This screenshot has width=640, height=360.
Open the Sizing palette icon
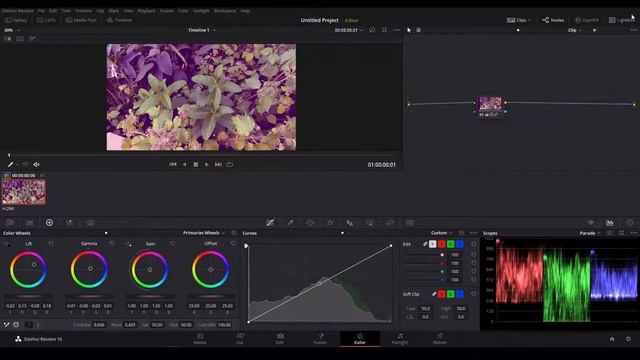tap(390, 222)
